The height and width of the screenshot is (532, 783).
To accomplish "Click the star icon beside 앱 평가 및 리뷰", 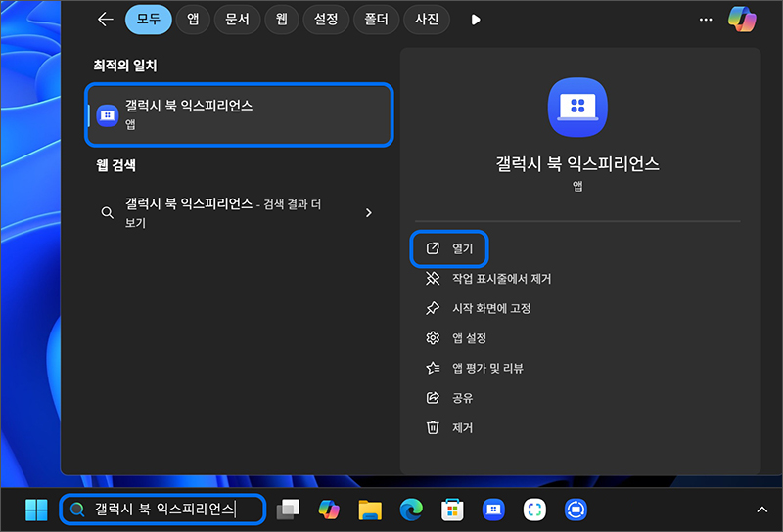I will [x=433, y=369].
